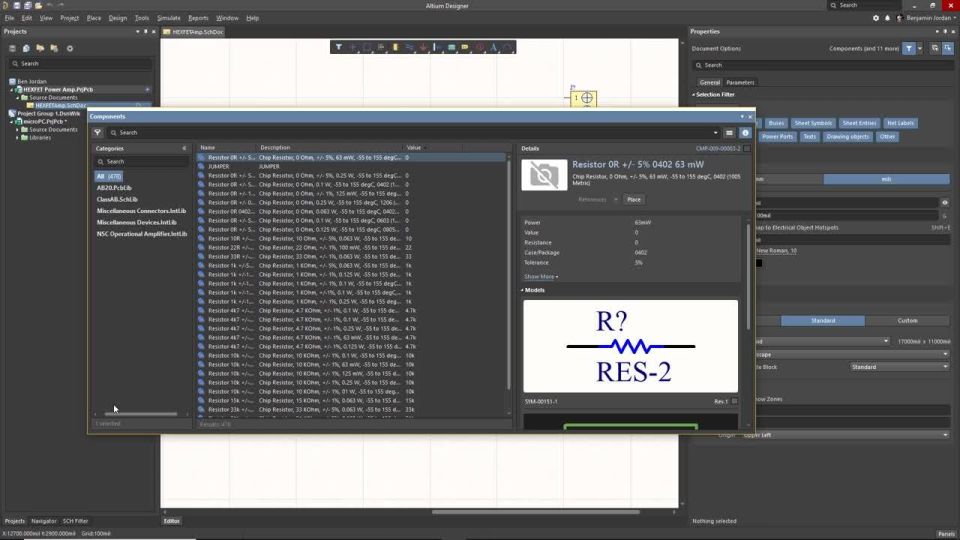Open the Components search dropdown arrow
Screen dimensions: 960x540
(715, 133)
